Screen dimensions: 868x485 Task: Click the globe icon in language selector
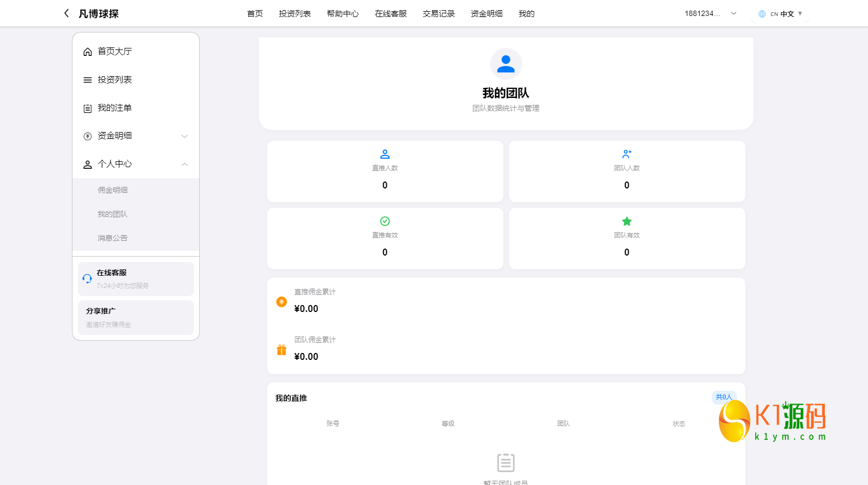pos(761,13)
